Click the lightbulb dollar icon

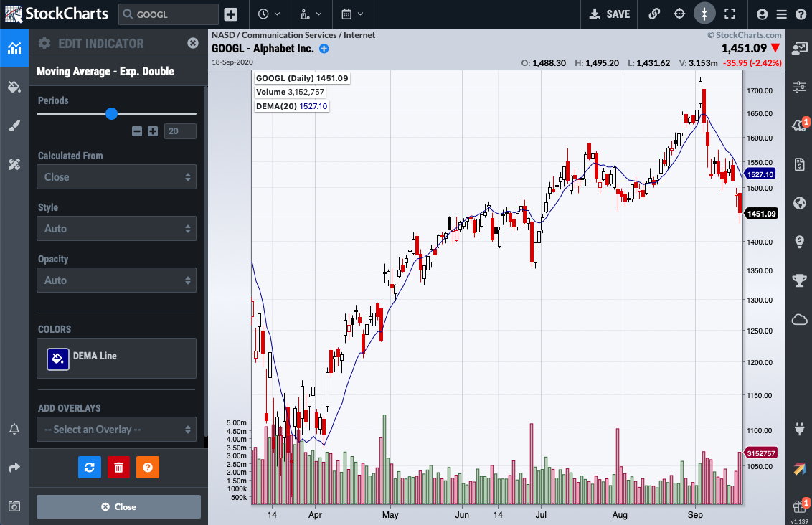pyautogui.click(x=800, y=241)
